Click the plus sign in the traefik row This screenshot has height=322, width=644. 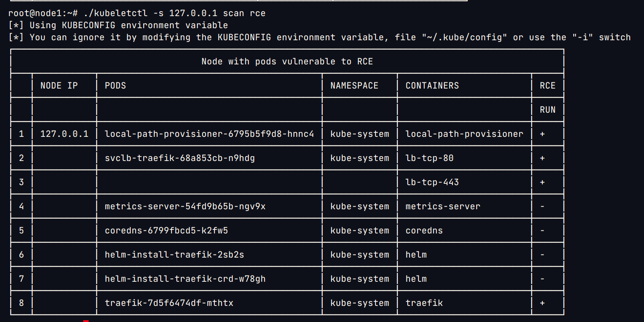542,303
